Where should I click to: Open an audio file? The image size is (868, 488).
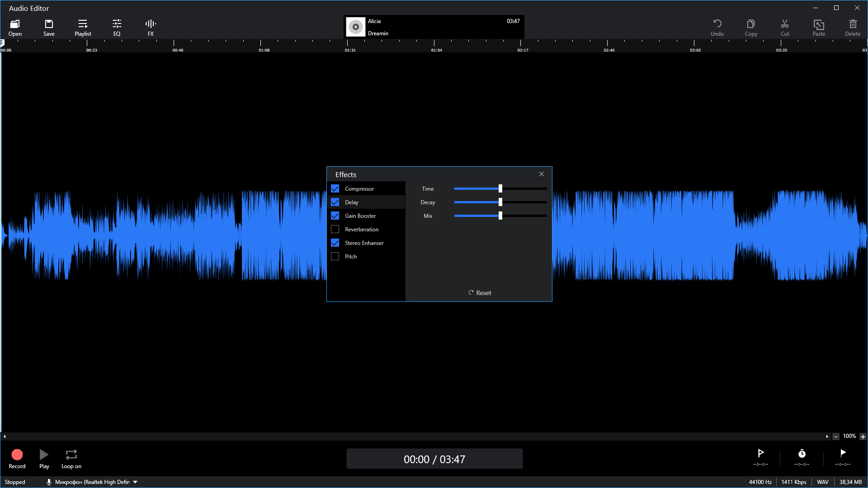15,27
